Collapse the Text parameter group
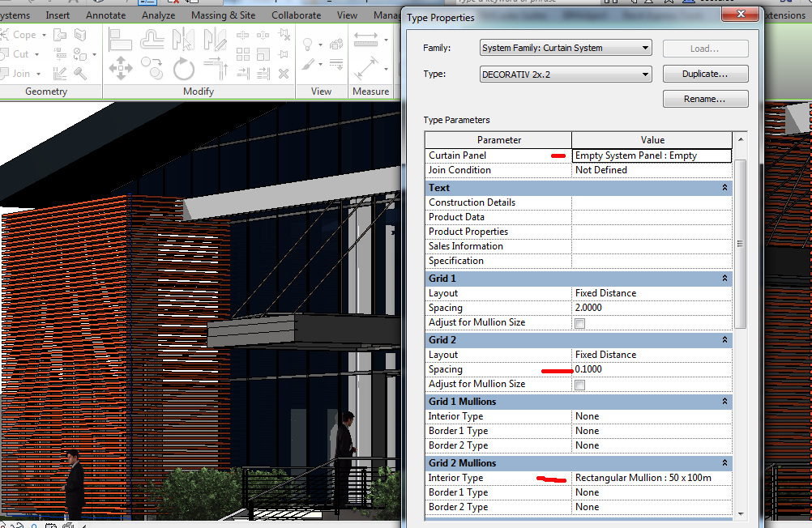812x528 pixels. 724,188
